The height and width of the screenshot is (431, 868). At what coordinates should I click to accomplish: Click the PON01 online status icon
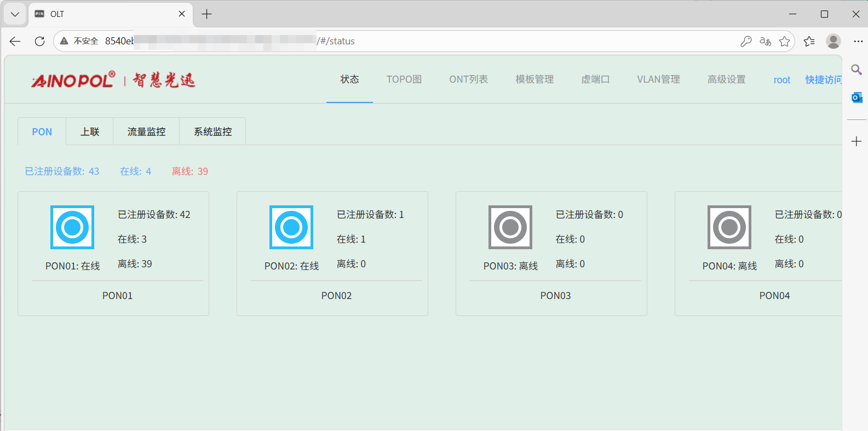72,227
